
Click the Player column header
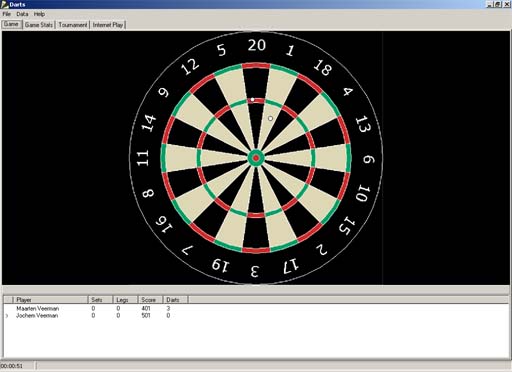click(x=50, y=300)
